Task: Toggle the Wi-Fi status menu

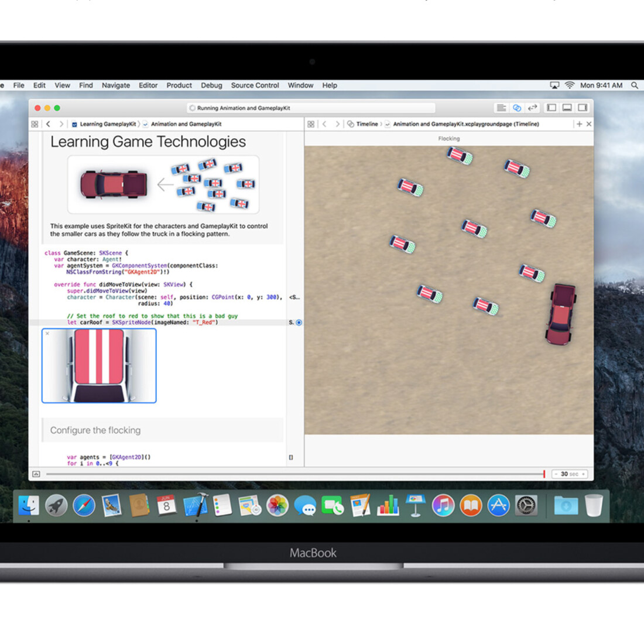Action: [569, 85]
